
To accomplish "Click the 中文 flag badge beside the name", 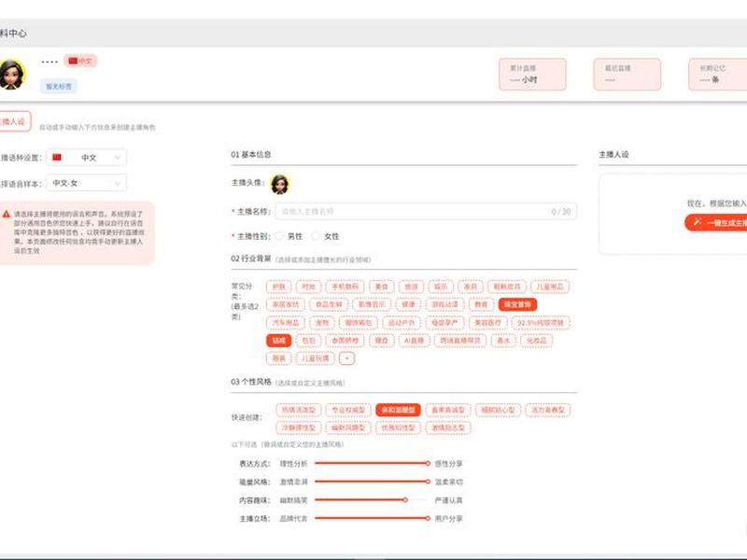I will [x=80, y=61].
